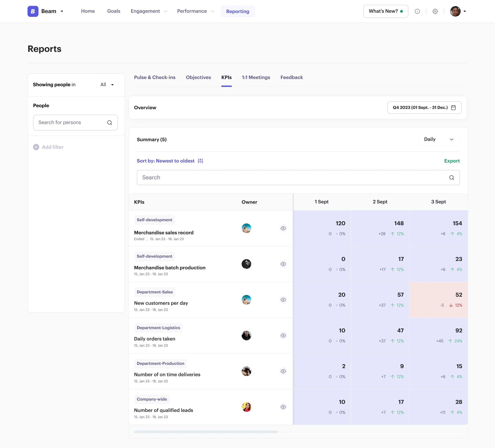Click the Add filter plus icon
Image resolution: width=495 pixels, height=448 pixels.
36,147
